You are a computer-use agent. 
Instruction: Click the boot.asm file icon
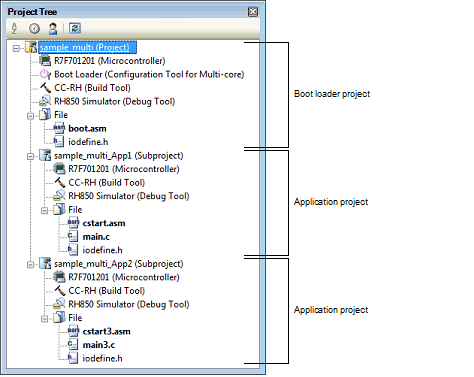(x=59, y=128)
